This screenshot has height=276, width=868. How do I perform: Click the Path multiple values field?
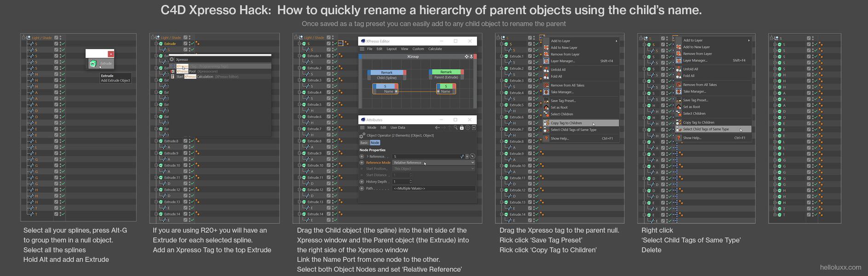point(434,188)
